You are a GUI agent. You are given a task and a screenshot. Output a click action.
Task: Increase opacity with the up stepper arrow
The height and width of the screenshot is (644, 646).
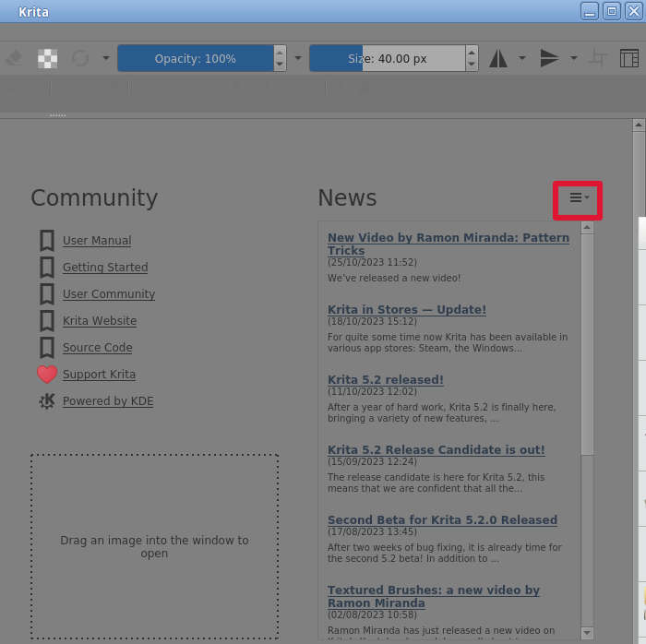[280, 53]
